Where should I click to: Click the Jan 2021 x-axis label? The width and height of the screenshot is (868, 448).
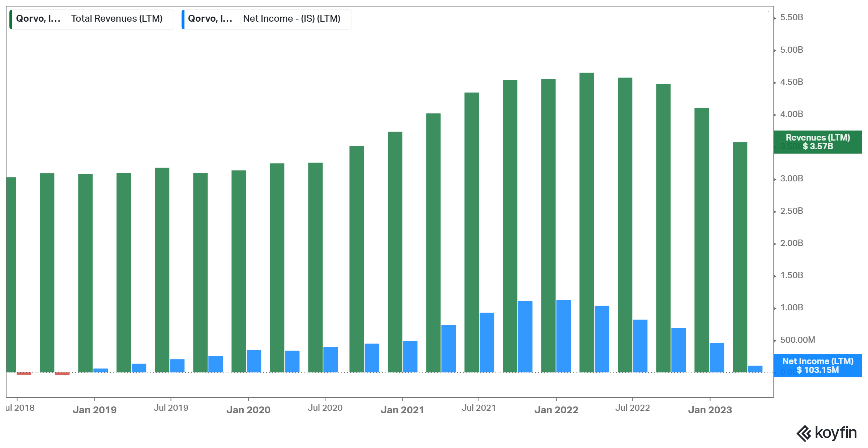click(402, 410)
